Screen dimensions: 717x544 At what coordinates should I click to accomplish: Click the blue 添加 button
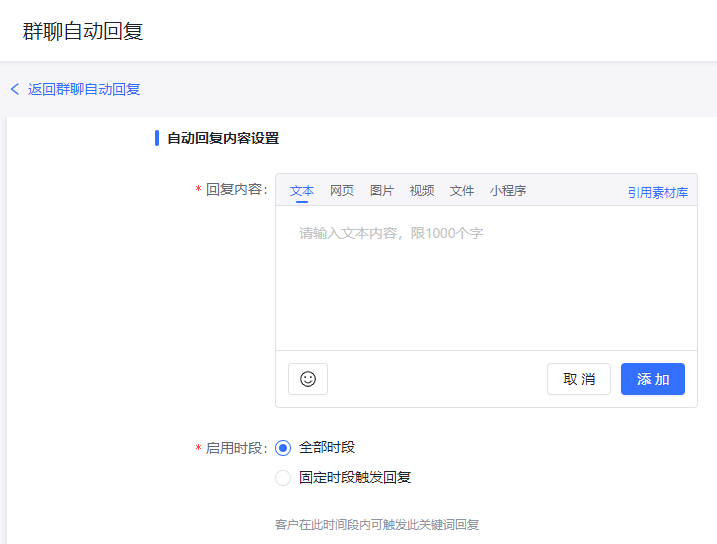[x=653, y=379]
